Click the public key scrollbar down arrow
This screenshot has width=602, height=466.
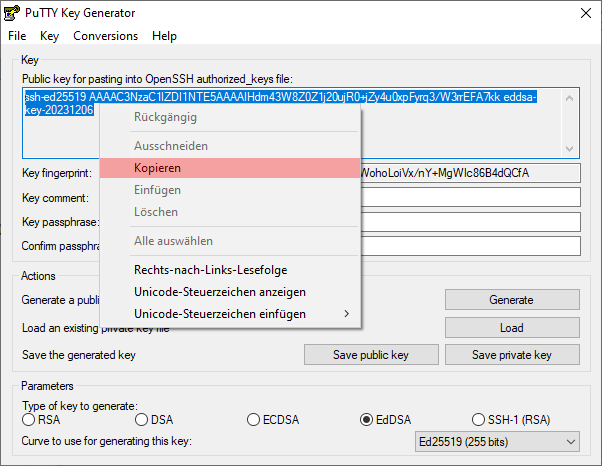(569, 149)
